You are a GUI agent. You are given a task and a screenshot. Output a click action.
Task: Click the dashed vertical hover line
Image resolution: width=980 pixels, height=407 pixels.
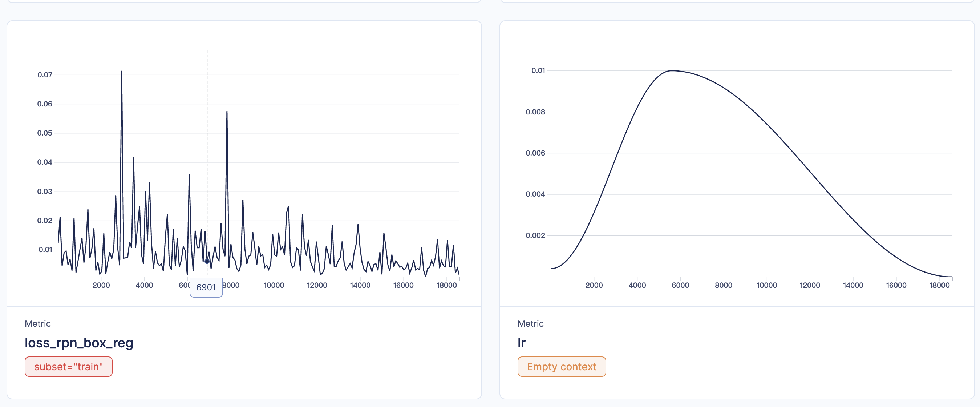[207, 152]
